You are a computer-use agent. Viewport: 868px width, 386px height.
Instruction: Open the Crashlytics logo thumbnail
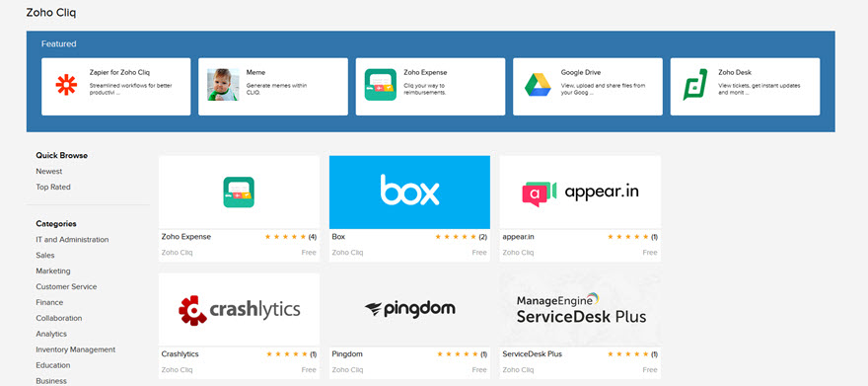click(x=239, y=309)
